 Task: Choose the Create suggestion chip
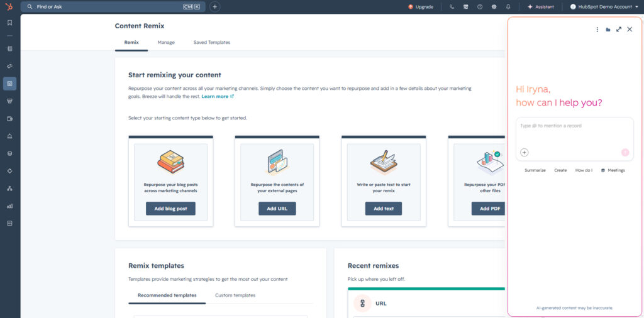[x=560, y=170]
